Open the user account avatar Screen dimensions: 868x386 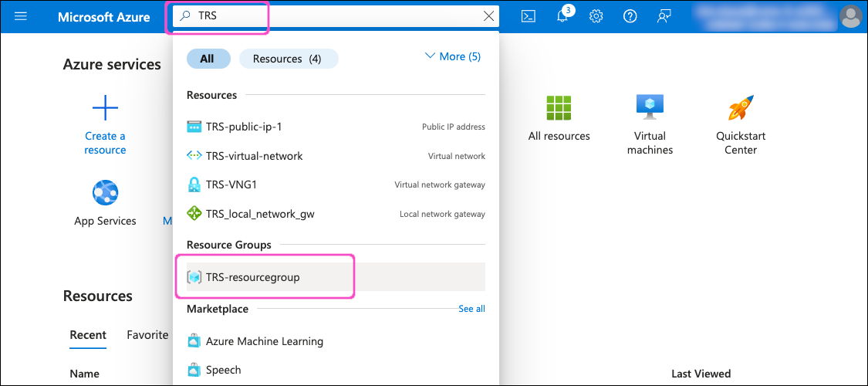pos(850,16)
